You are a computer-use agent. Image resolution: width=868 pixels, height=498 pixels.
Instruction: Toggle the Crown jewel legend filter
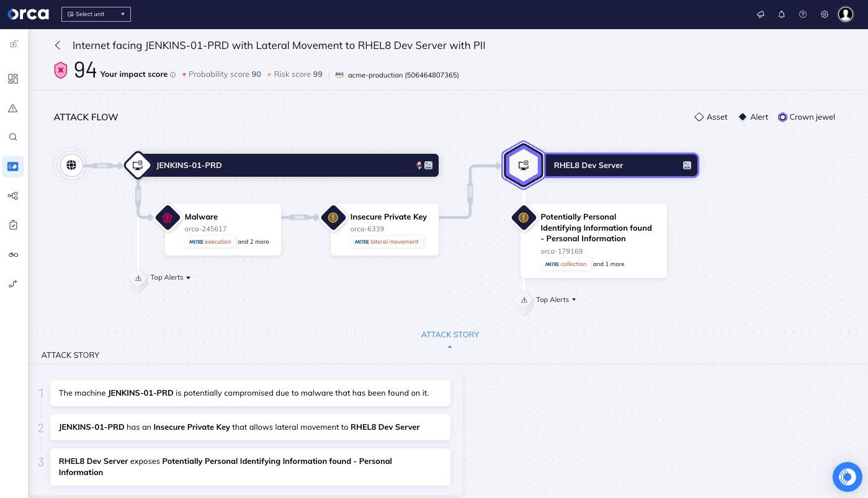point(806,117)
